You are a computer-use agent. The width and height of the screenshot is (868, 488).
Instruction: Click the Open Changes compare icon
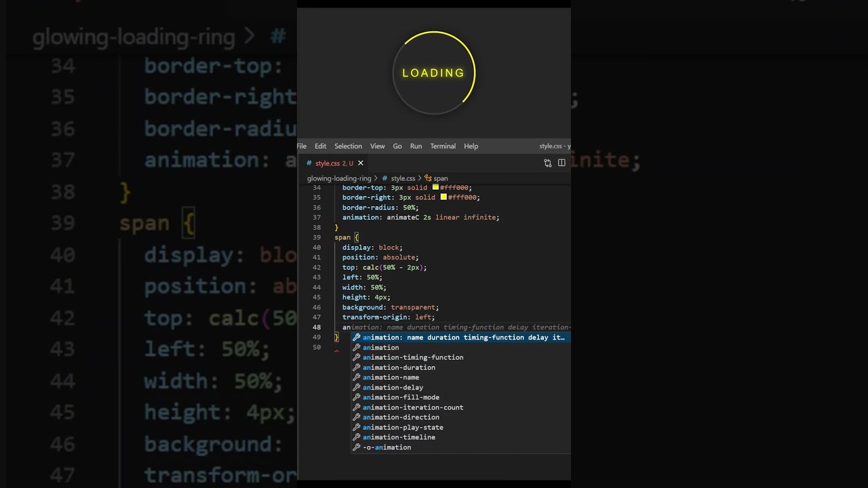pyautogui.click(x=547, y=163)
